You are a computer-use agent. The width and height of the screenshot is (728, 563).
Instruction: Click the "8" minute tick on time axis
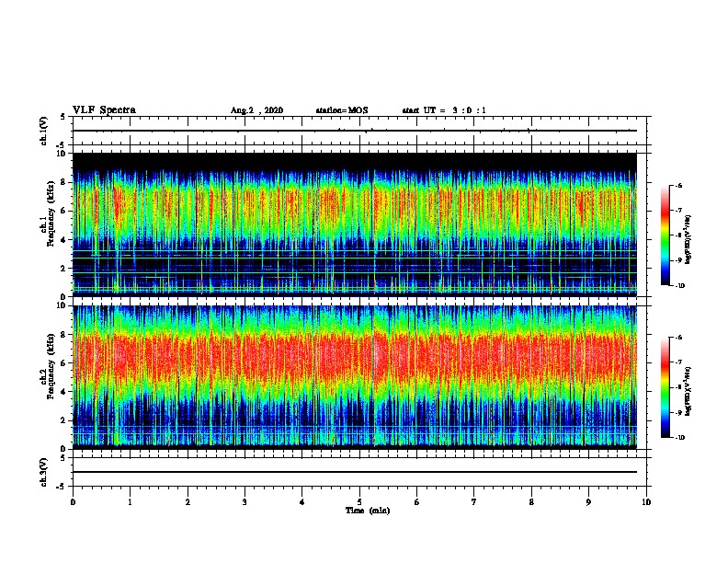click(x=531, y=502)
